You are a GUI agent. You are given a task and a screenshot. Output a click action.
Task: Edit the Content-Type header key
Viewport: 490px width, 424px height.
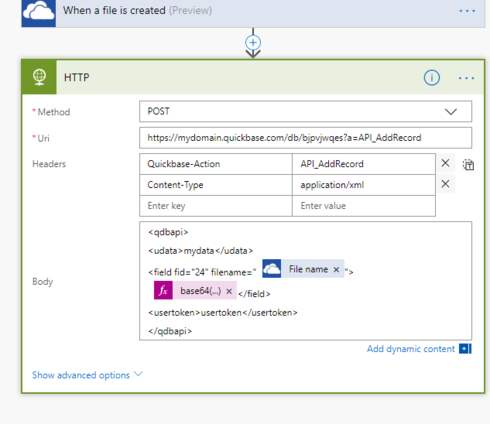[216, 185]
